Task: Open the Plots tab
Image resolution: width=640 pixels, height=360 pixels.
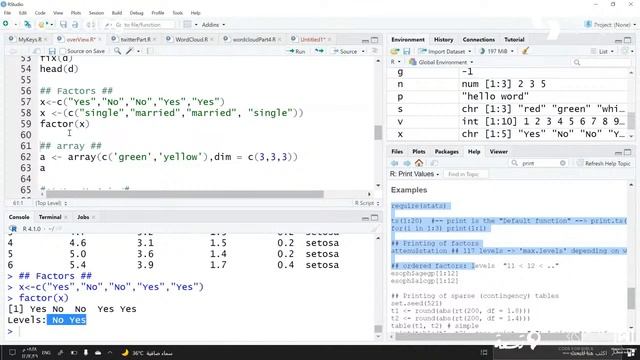Action: coord(418,151)
